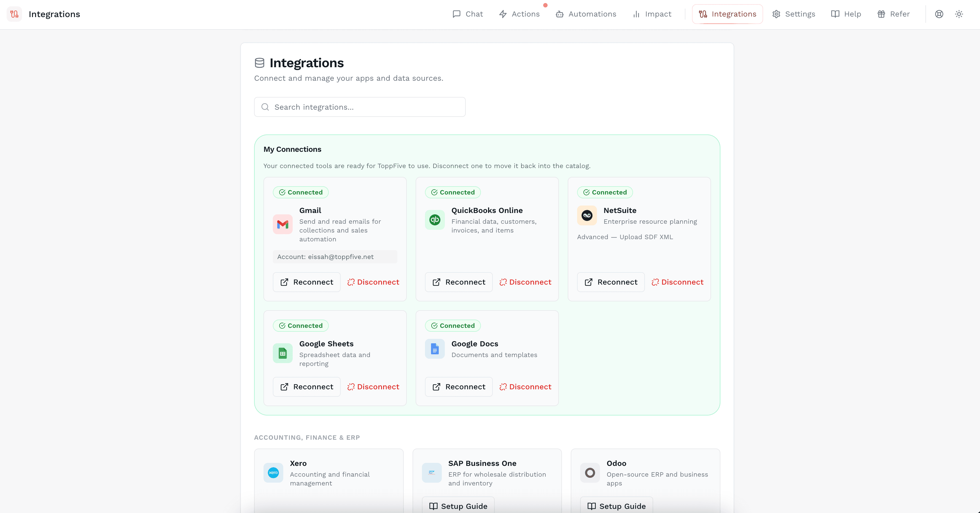Disconnect the Gmail integration

point(373,282)
